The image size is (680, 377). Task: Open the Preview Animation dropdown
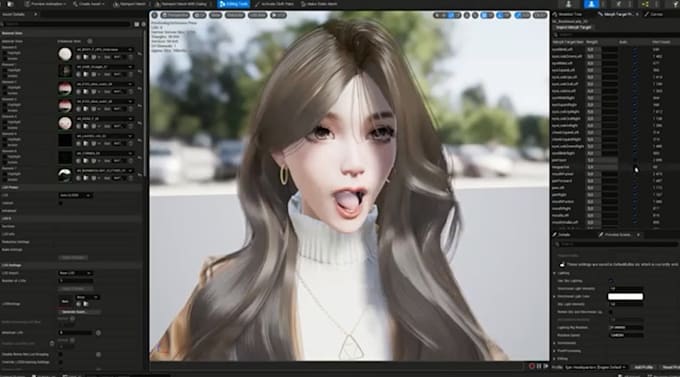tap(45, 4)
